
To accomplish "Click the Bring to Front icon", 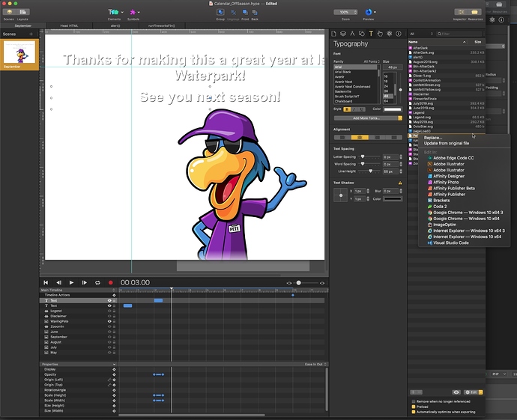I will coord(245,12).
